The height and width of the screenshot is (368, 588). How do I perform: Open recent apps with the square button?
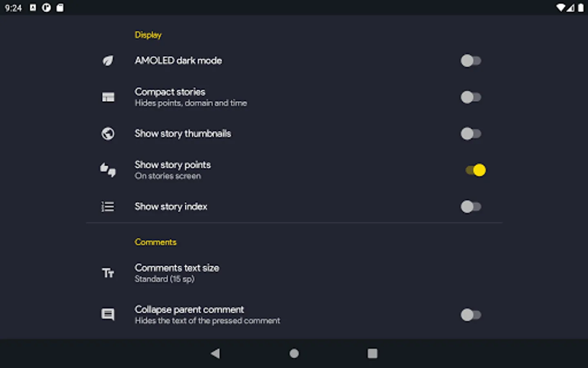[372, 353]
